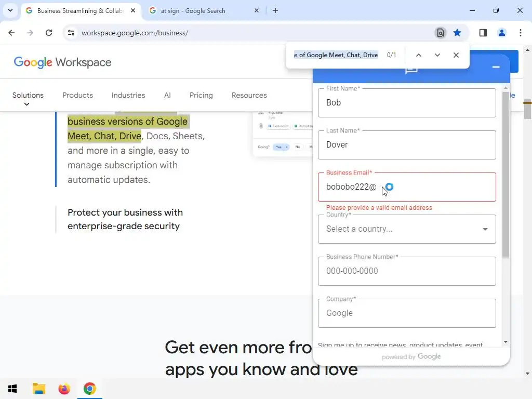Screen dimensions: 532x399
Task: Click the find-in-page icon in address bar
Action: (440, 33)
